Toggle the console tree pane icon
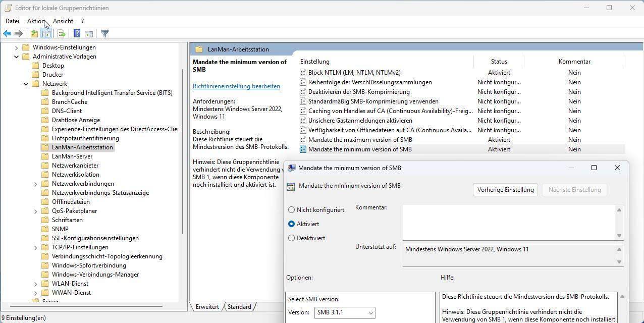The width and height of the screenshot is (644, 323). click(46, 34)
